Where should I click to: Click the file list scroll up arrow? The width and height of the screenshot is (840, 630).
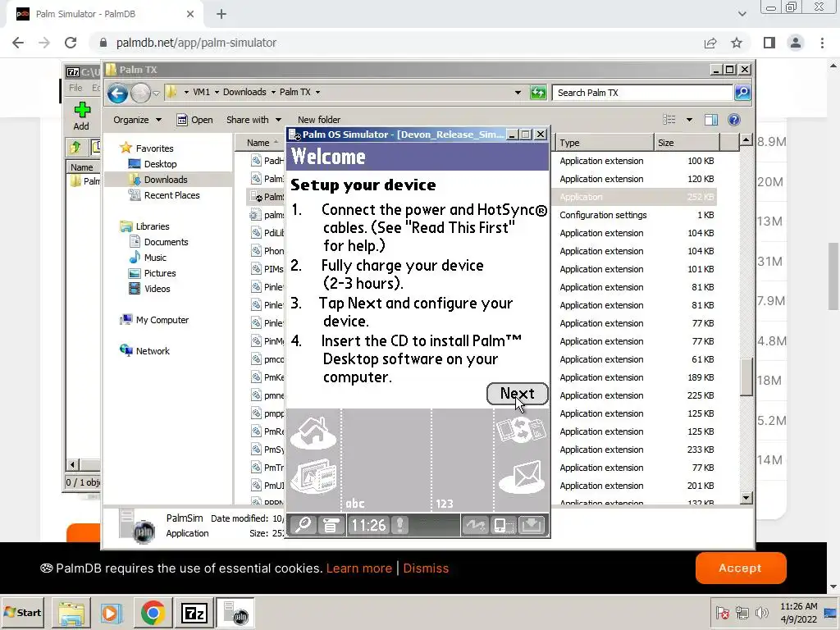click(746, 140)
